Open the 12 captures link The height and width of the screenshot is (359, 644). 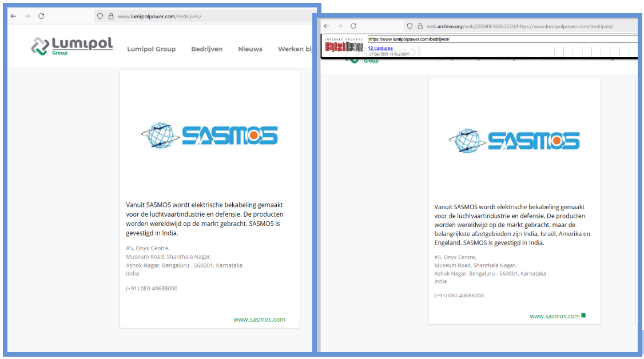380,48
